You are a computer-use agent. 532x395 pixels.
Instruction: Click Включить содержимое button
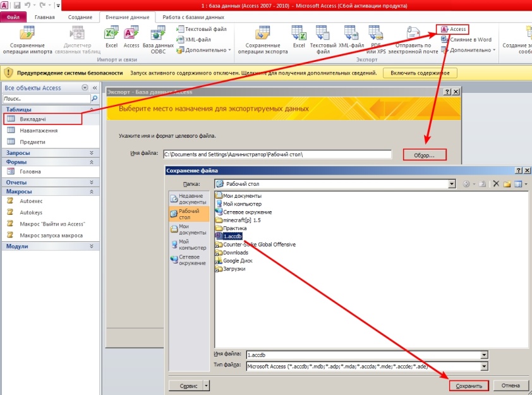[420, 73]
